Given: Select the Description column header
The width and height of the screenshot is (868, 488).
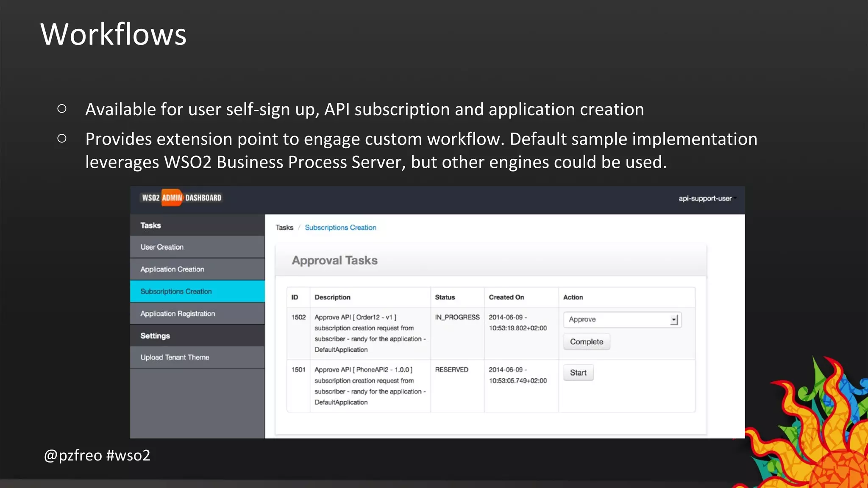Looking at the screenshot, I should (370, 297).
